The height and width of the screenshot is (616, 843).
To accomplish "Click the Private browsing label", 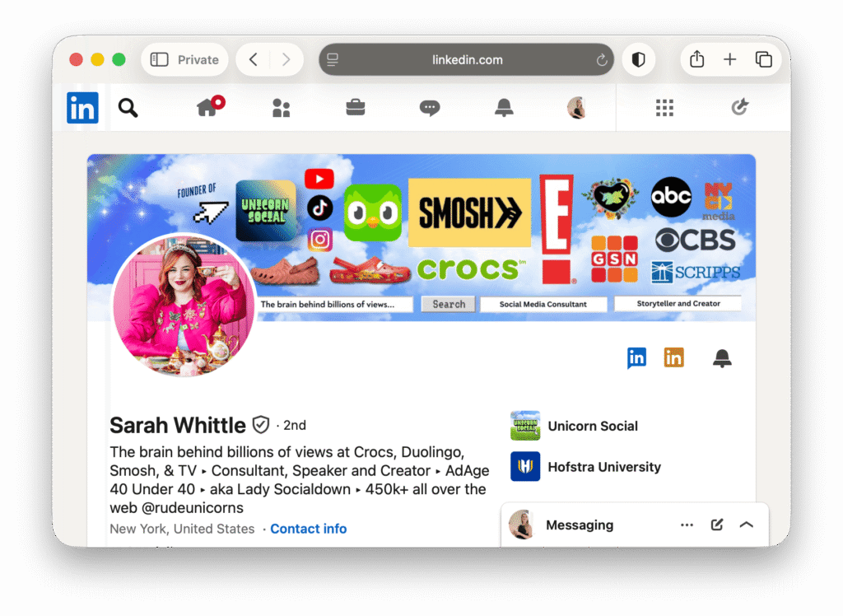I will [x=198, y=60].
